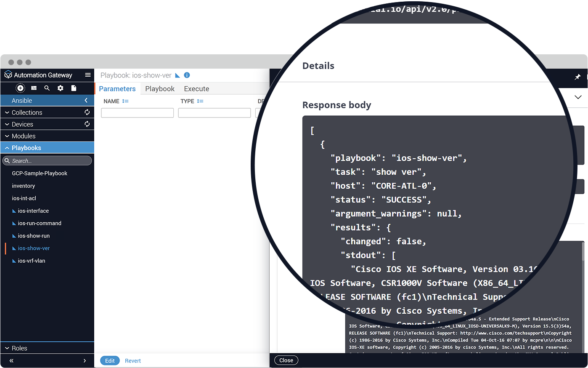
Task: Click the document file icon
Action: point(74,88)
